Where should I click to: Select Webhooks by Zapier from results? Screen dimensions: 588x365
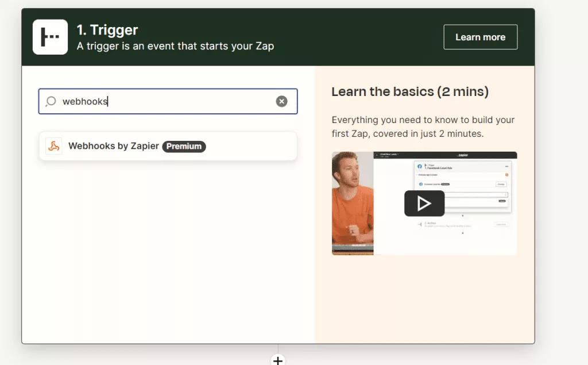pos(168,146)
